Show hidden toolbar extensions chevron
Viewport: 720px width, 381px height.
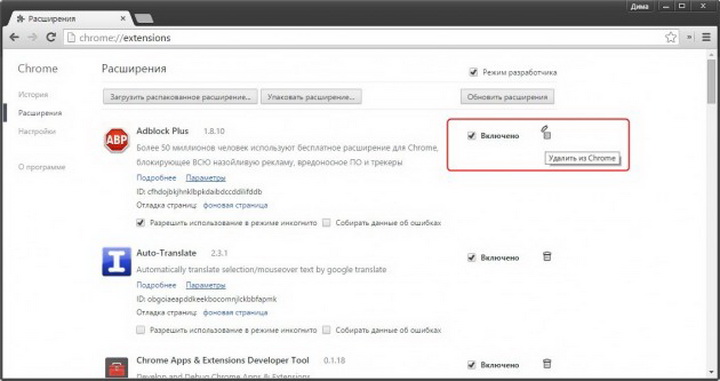pos(690,38)
